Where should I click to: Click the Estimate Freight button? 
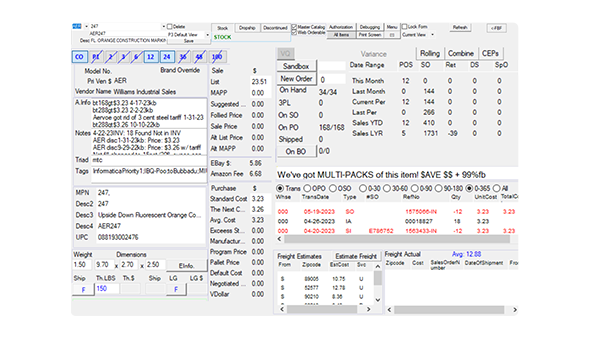pyautogui.click(x=356, y=256)
